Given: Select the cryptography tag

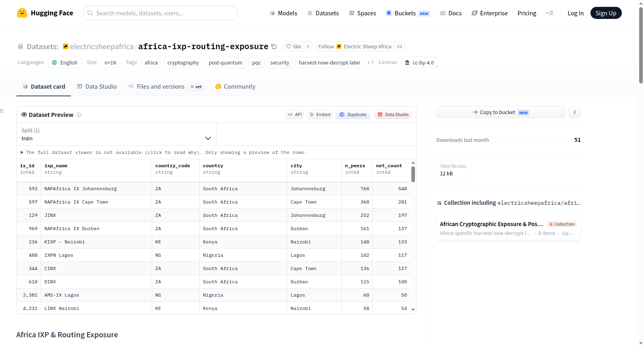Looking at the screenshot, I should pos(183,62).
